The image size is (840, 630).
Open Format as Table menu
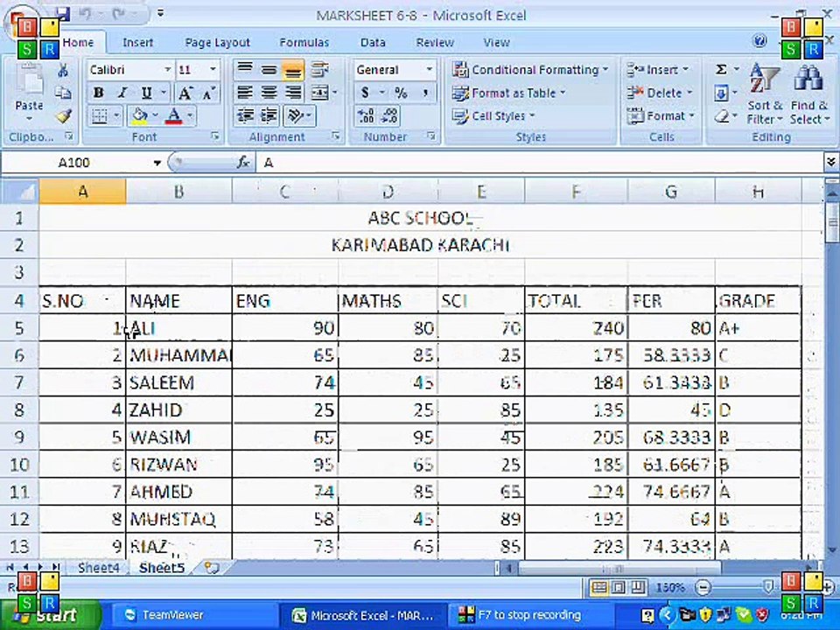tap(508, 93)
